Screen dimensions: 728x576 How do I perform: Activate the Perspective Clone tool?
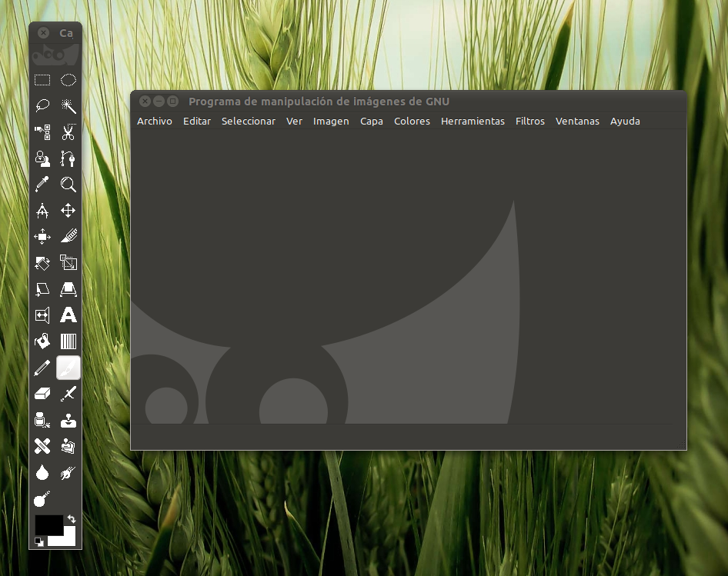point(68,447)
